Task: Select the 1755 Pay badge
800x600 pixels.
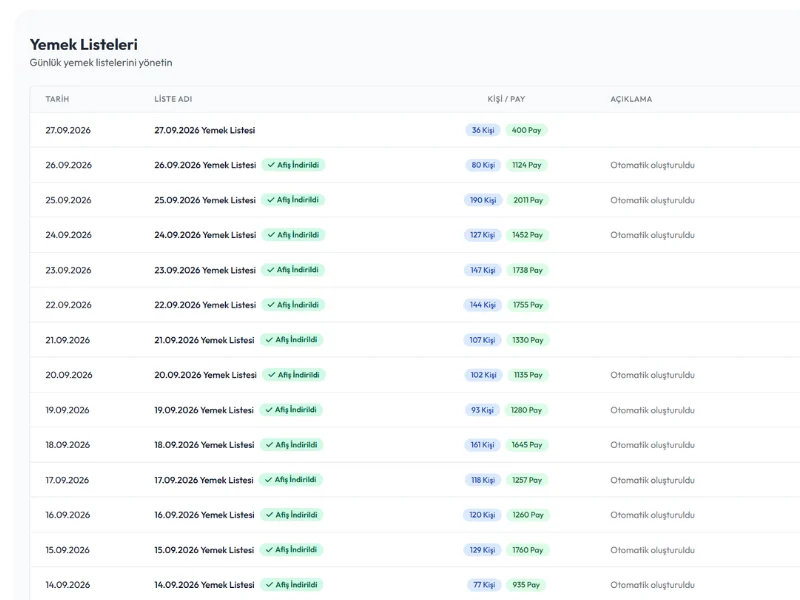Action: (x=528, y=305)
